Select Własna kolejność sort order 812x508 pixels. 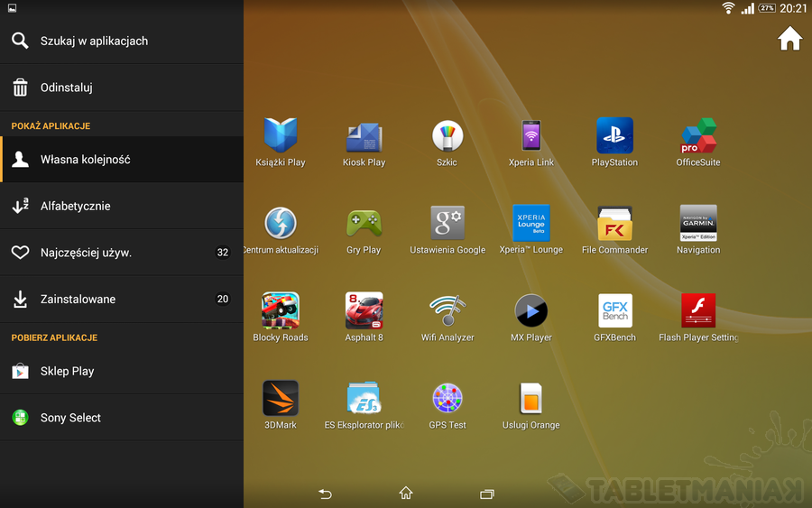(121, 160)
